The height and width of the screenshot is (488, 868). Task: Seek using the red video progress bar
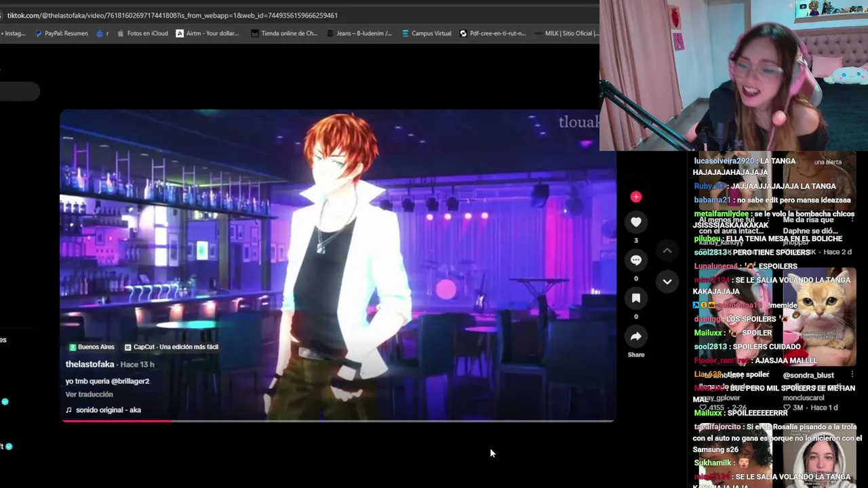[x=338, y=421]
